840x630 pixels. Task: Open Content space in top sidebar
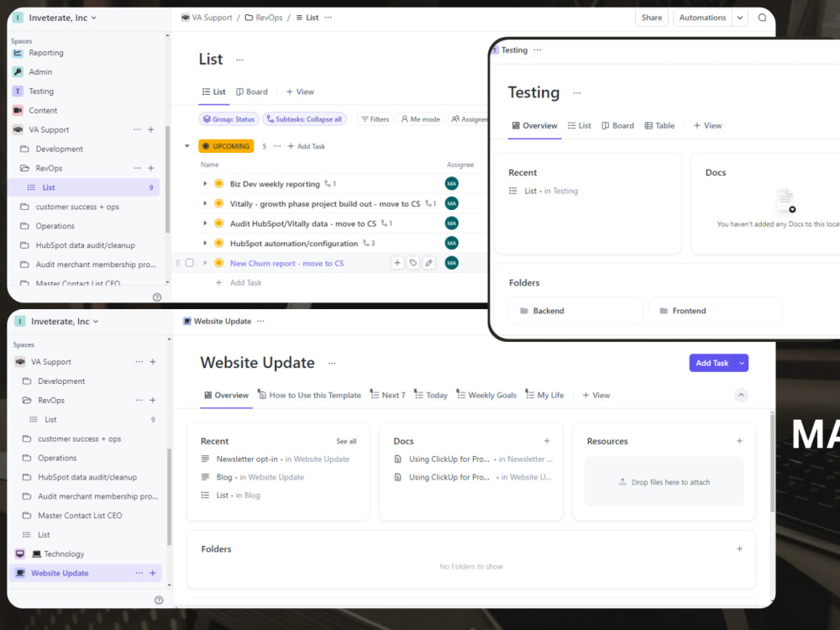click(43, 110)
